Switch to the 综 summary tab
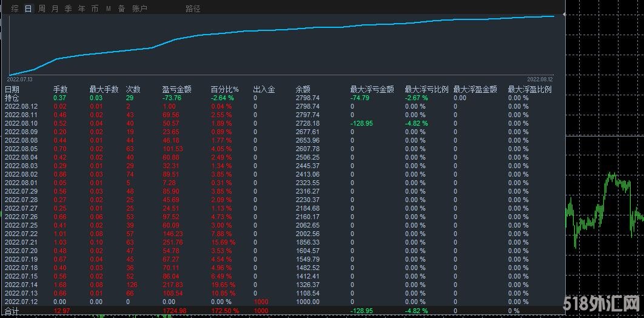Screen dimensions: 644x318 (x=15, y=8)
